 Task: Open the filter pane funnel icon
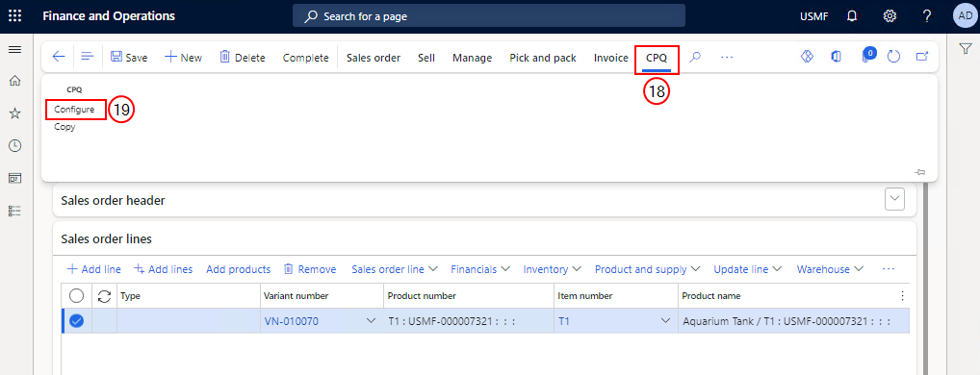point(965,49)
